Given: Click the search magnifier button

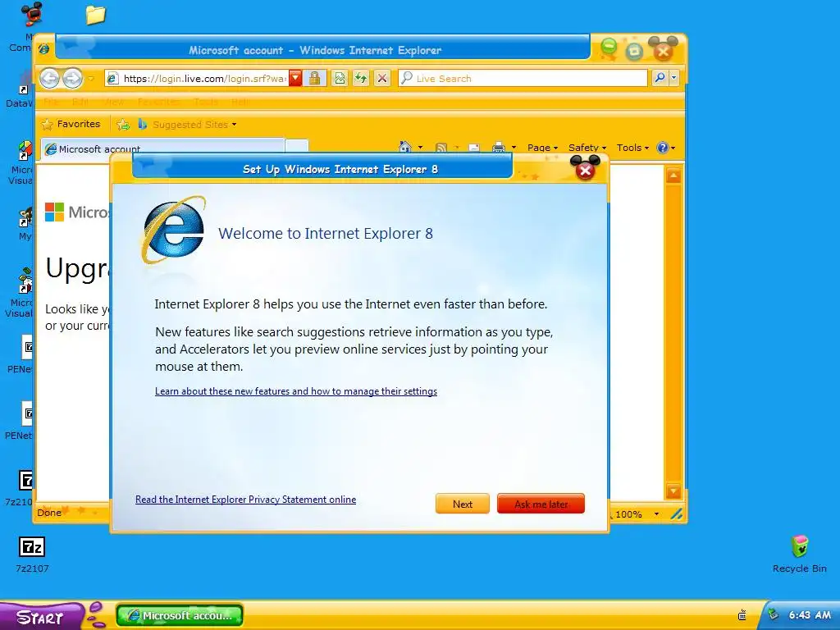Looking at the screenshot, I should pos(660,78).
